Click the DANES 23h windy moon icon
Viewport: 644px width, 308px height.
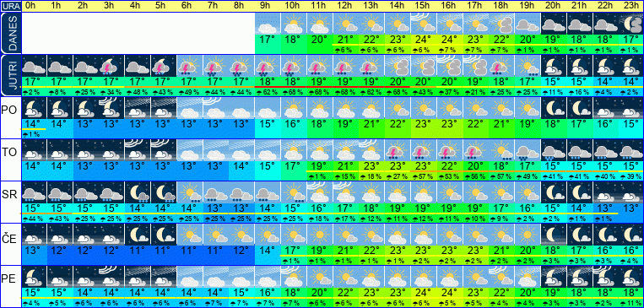(631, 24)
